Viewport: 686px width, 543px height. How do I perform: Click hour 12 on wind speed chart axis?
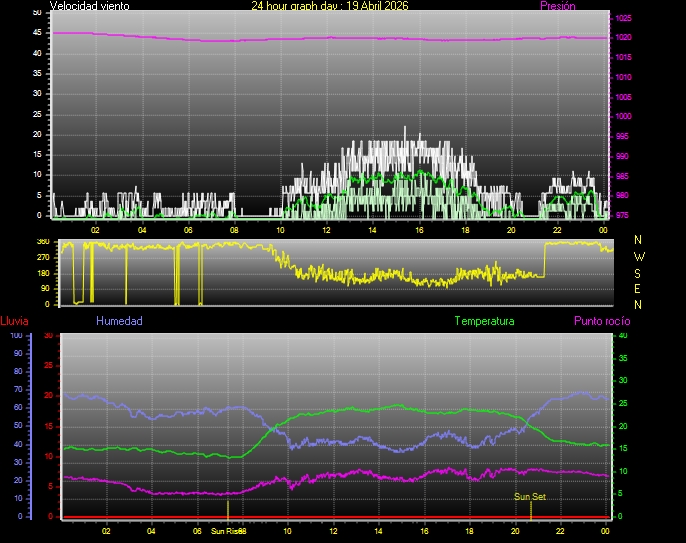pyautogui.click(x=326, y=230)
